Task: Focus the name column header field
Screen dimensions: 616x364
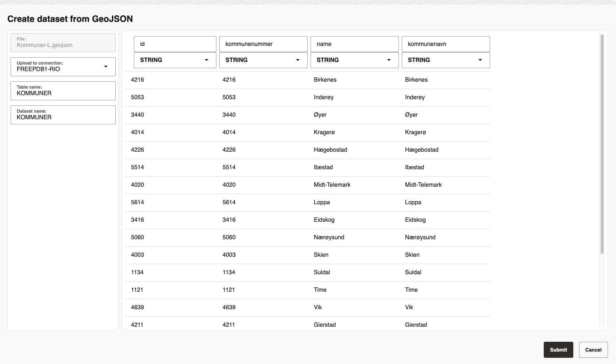Action: coord(354,44)
